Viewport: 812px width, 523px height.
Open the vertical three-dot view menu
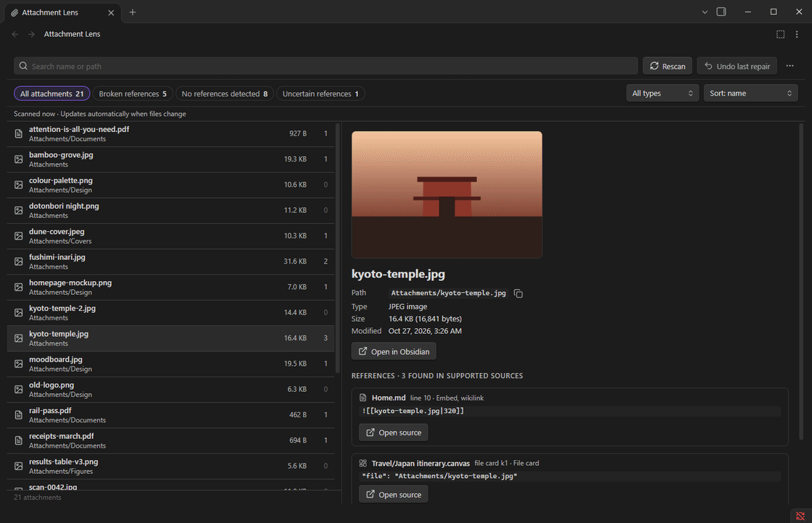(x=797, y=34)
